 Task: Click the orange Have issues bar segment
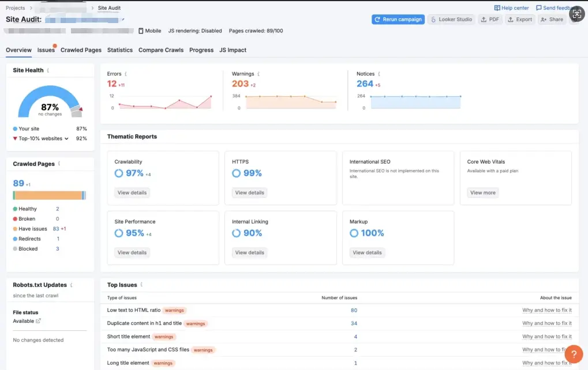pos(48,195)
